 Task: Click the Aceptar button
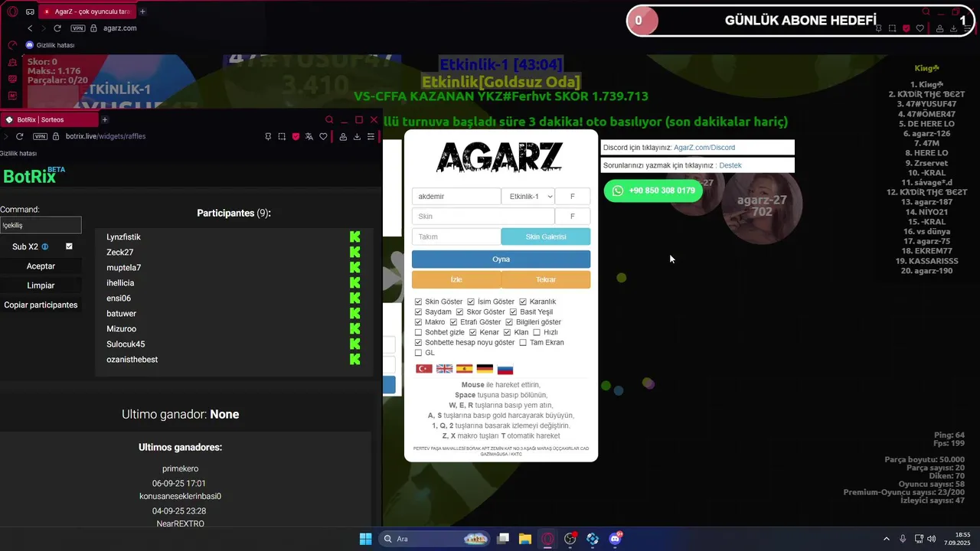point(41,266)
